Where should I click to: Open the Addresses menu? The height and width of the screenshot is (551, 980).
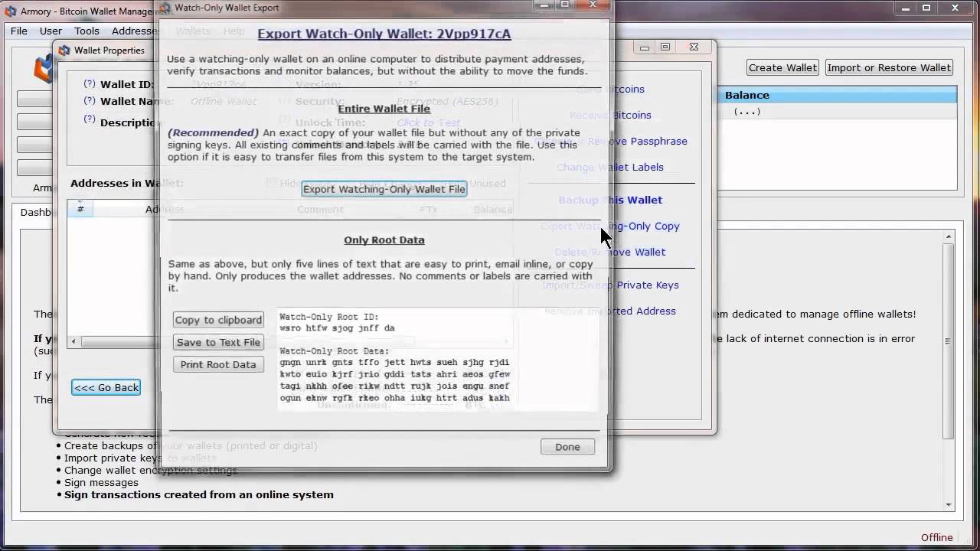pyautogui.click(x=135, y=31)
